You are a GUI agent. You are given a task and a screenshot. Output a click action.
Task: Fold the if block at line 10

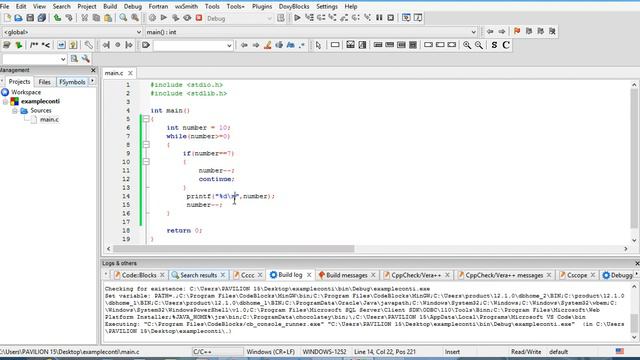[146, 162]
